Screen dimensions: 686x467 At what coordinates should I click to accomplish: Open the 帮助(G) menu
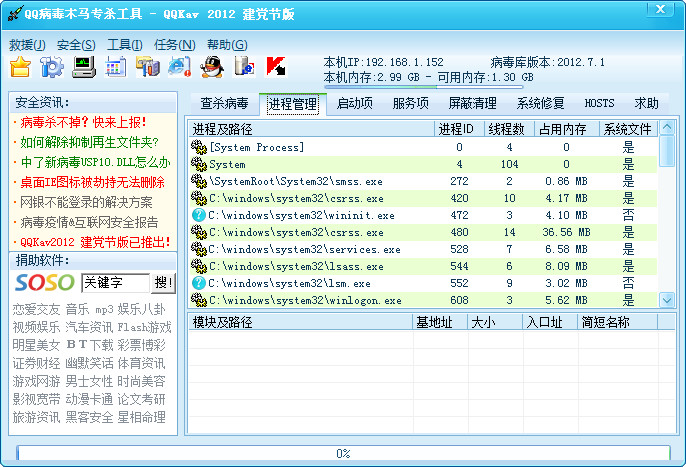tap(227, 45)
